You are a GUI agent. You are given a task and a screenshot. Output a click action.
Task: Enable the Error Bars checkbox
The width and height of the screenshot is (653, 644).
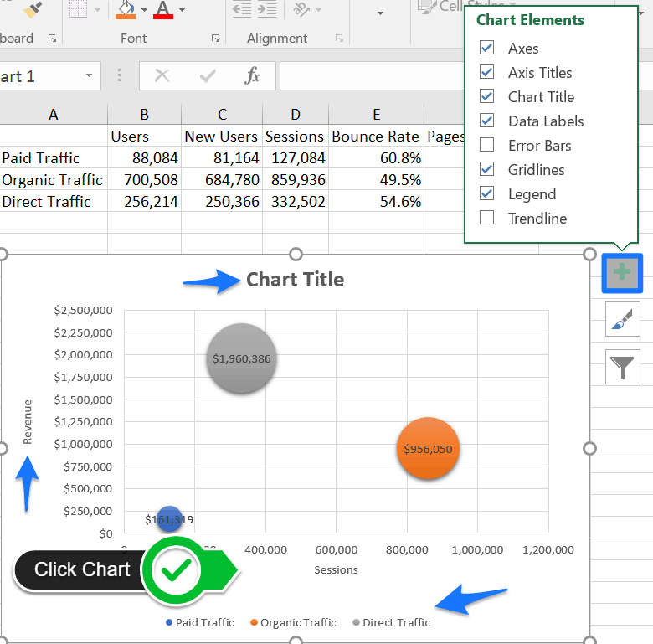pos(487,145)
